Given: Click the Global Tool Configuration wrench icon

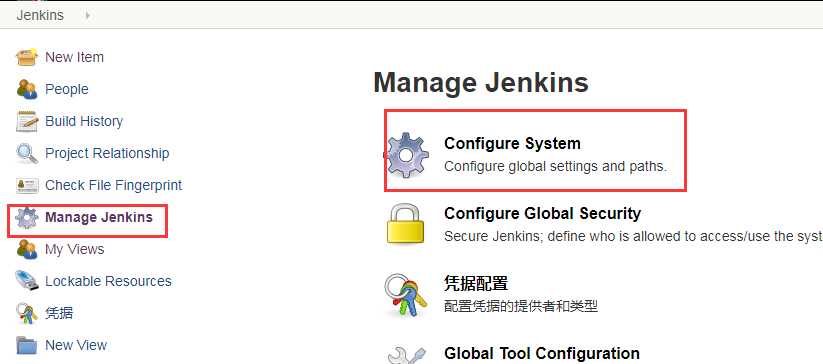Looking at the screenshot, I should (x=406, y=355).
